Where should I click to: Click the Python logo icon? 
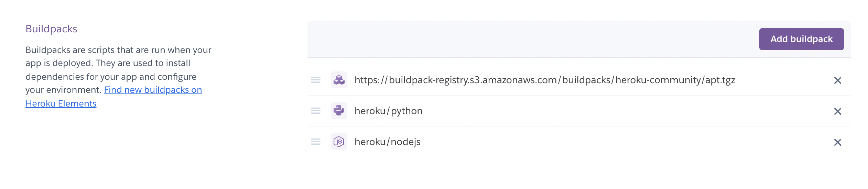339,111
